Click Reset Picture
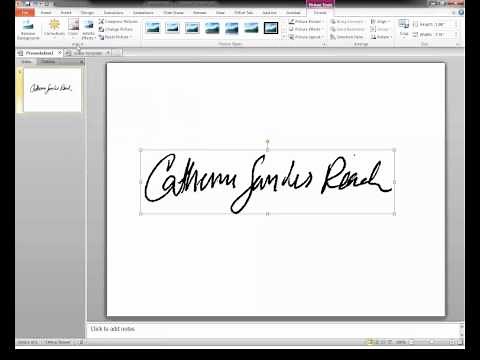 (x=116, y=37)
